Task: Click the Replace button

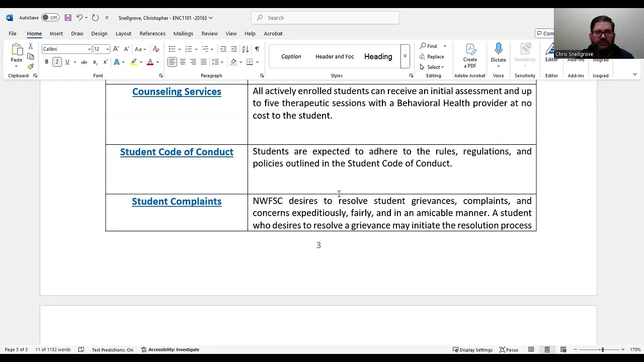Action: click(432, 56)
